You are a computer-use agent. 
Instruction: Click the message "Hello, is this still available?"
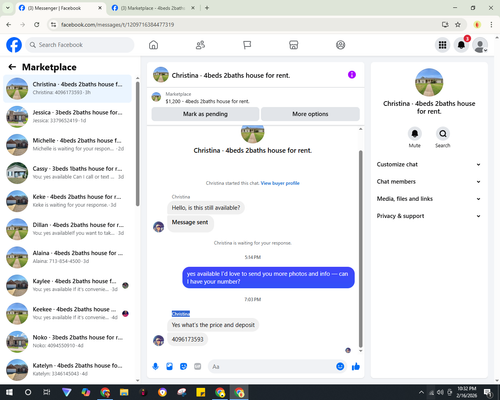pyautogui.click(x=206, y=208)
